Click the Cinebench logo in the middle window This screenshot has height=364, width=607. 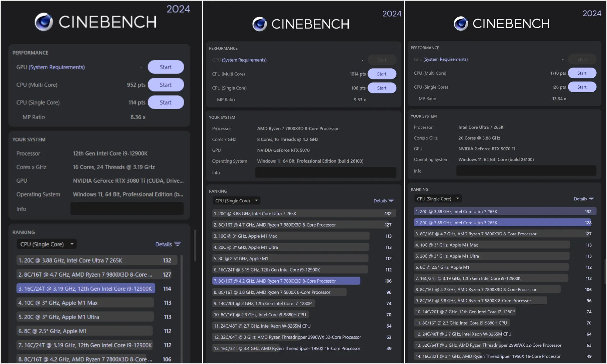pos(259,24)
